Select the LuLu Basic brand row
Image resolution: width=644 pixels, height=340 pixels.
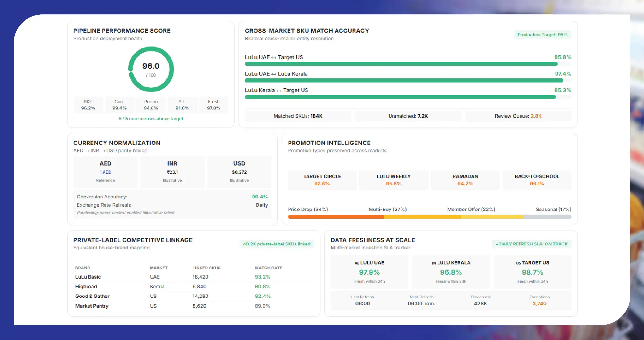click(x=194, y=277)
